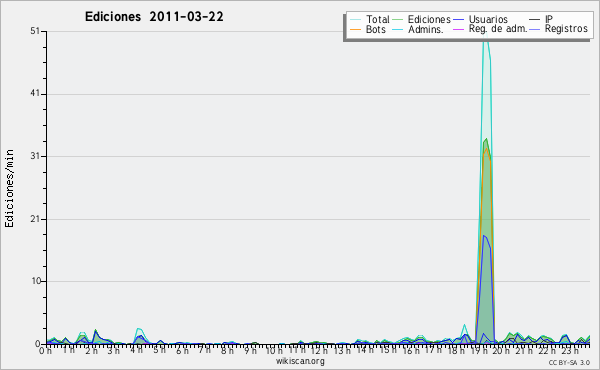
Task: Click the x-axis label '12 h'
Action: [318, 350]
